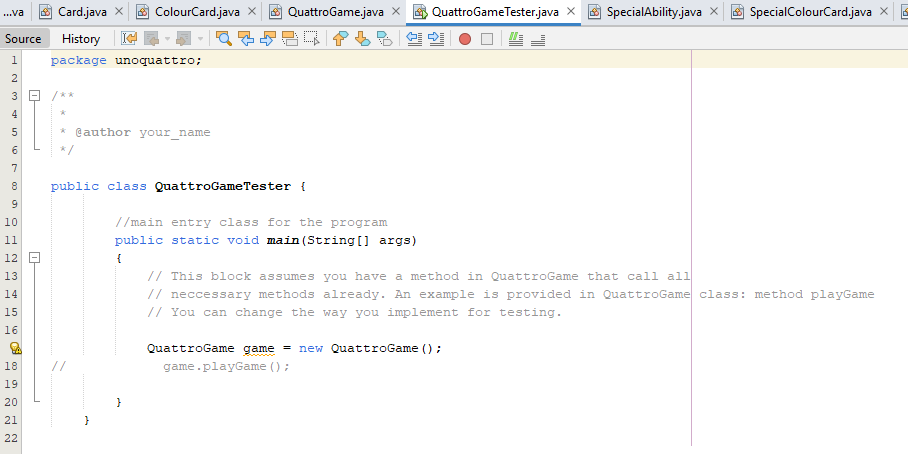Click the file icon on the QuattroGame.java tab
The image size is (908, 454).
click(x=276, y=12)
